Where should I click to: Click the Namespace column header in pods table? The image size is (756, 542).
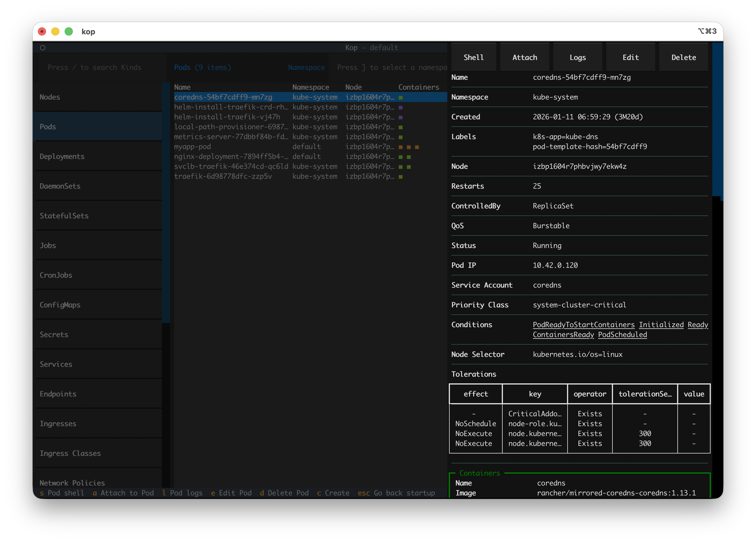click(311, 87)
